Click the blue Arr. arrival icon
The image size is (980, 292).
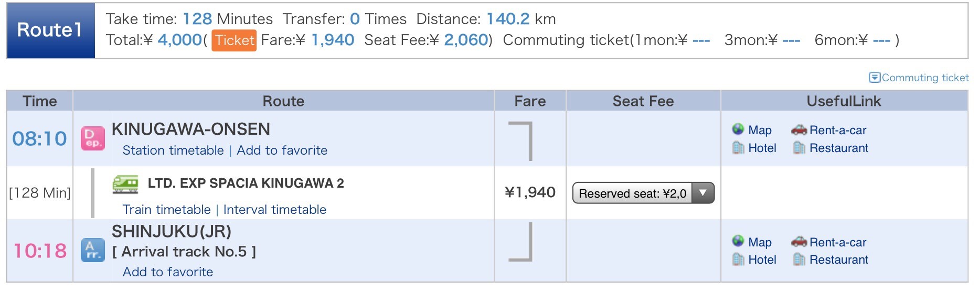click(93, 250)
